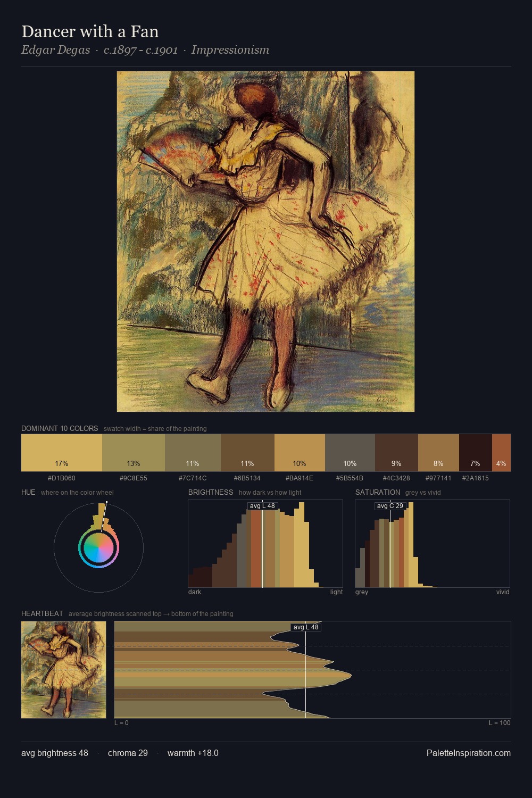Pick the #6B5134 brown swatch
Viewport: 532px width, 798px height.
(x=247, y=453)
